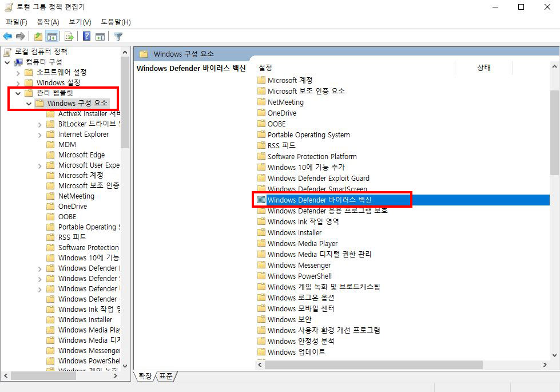Screen dimensions: 560x392
Task: Click Windows Defender 바이러스 백신 folder icon
Action: point(261,199)
